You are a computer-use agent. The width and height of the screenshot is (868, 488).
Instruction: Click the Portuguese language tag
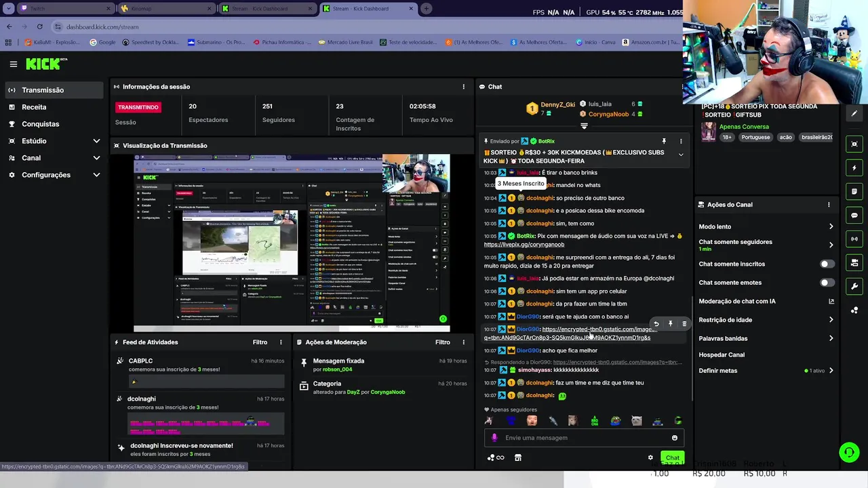(x=755, y=137)
